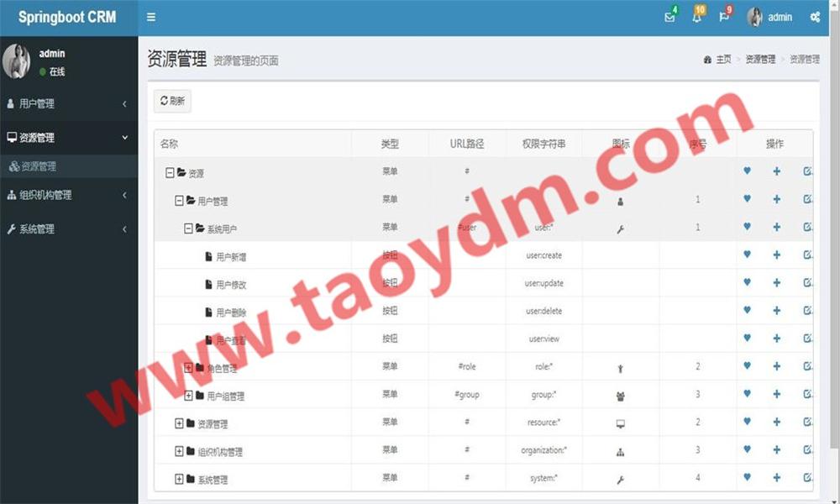The height and width of the screenshot is (504, 840).
Task: Click the 用户删除 tree row name
Action: [231, 312]
